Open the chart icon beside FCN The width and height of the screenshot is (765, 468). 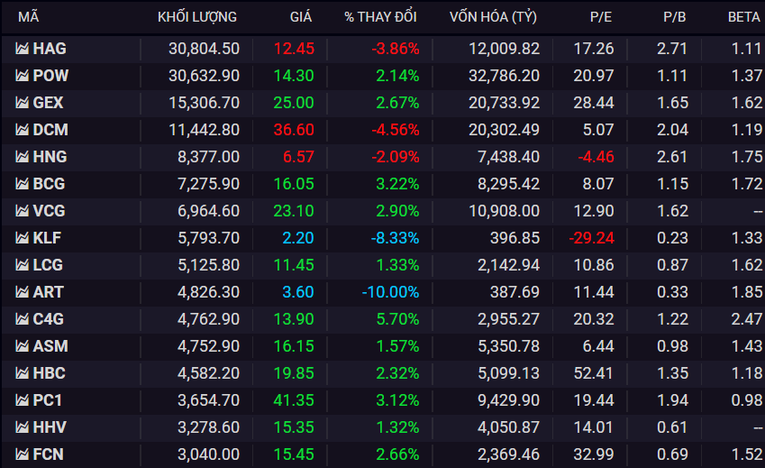(x=22, y=454)
